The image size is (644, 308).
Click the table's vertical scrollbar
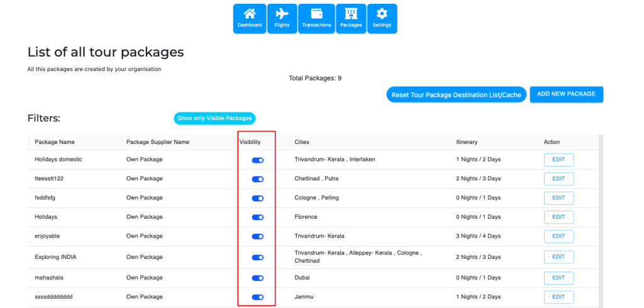pos(601,220)
